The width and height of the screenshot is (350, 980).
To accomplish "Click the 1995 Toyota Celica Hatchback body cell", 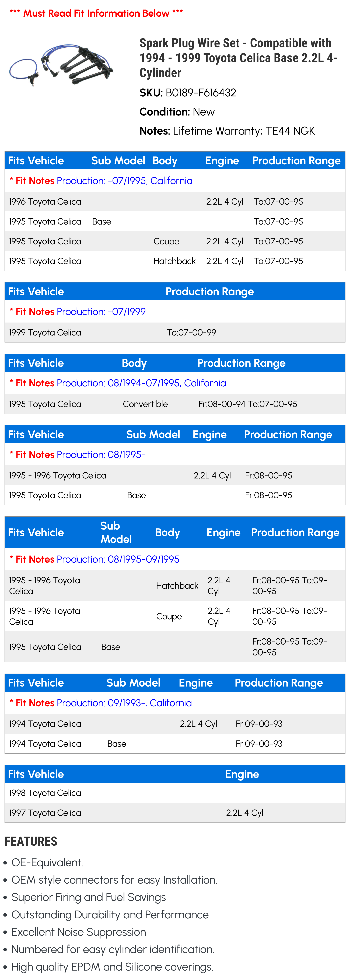I will pyautogui.click(x=175, y=261).
